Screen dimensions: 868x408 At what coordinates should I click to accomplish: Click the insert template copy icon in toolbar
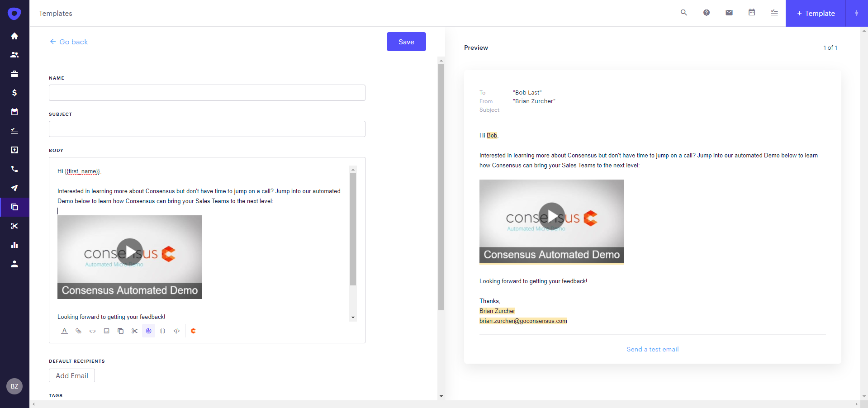pos(120,331)
